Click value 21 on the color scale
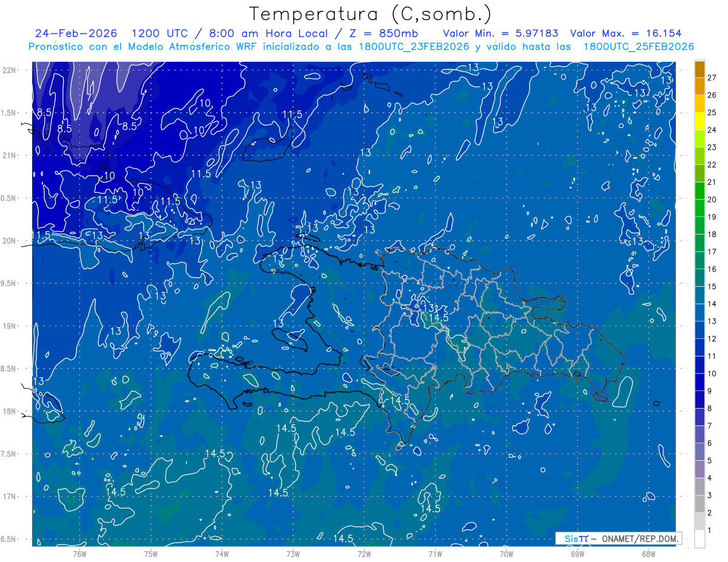The image size is (728, 562). click(712, 182)
